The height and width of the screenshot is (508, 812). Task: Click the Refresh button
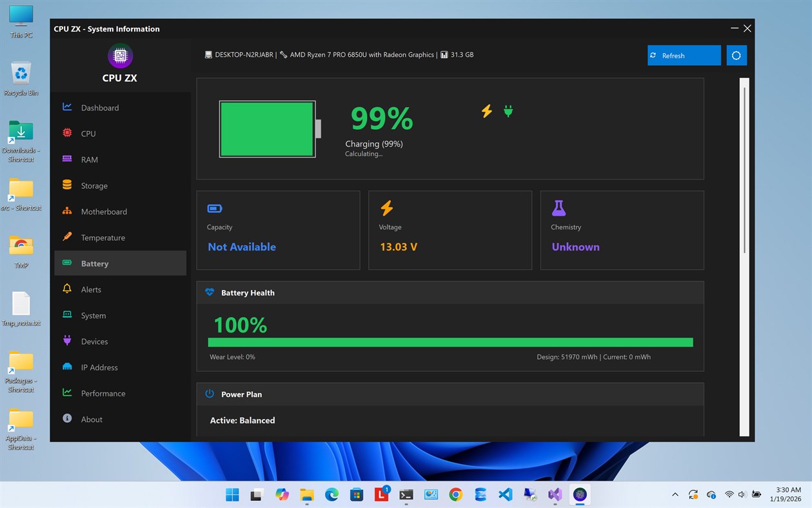coord(684,56)
